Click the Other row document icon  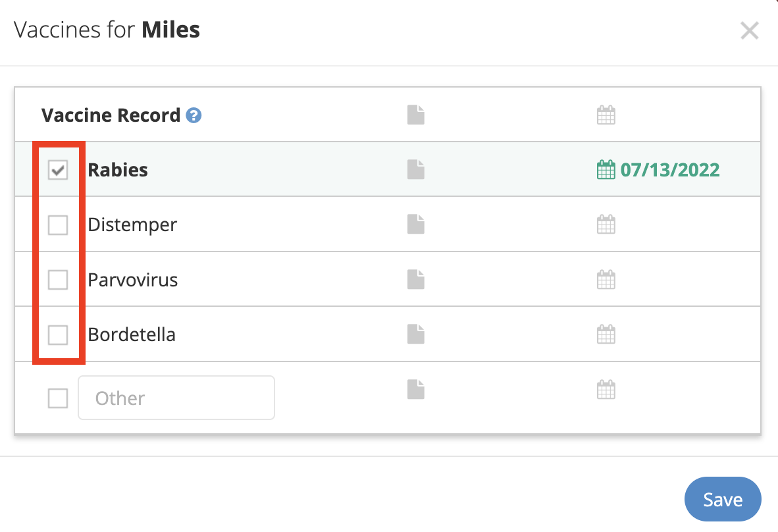point(416,390)
